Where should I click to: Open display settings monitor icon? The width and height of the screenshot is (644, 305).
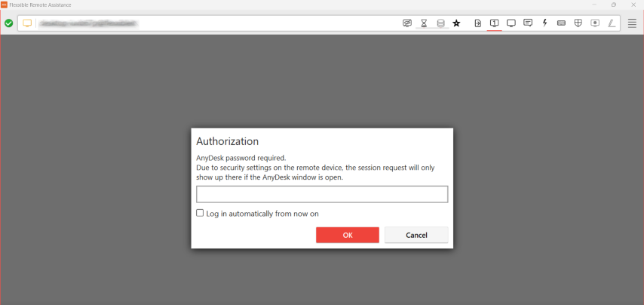coord(511,23)
